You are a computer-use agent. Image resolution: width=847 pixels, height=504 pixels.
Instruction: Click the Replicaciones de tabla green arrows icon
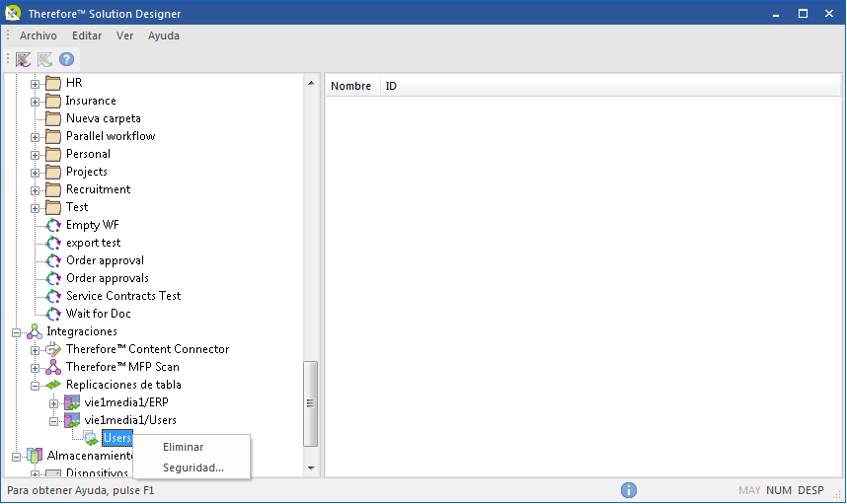53,385
